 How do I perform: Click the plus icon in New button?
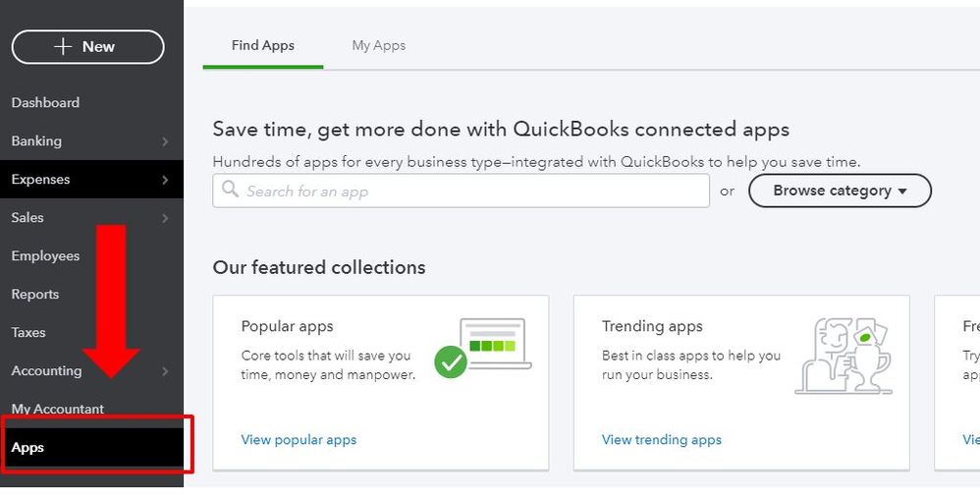[63, 47]
